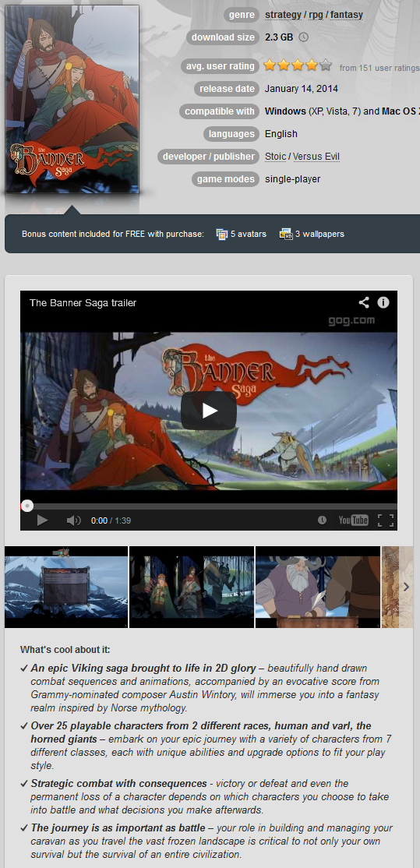Click the Watch Later clock icon

click(x=322, y=520)
